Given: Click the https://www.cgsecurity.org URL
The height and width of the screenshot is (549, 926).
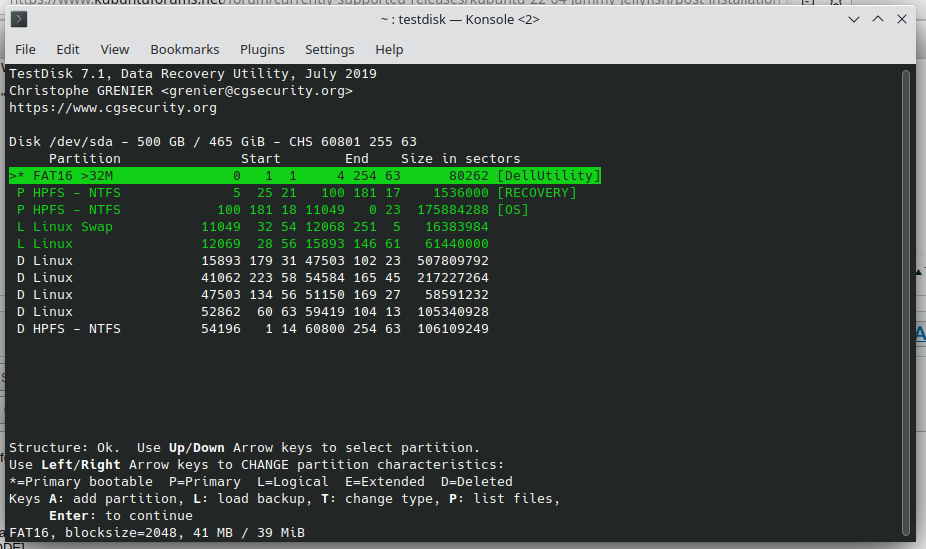Looking at the screenshot, I should (x=112, y=108).
